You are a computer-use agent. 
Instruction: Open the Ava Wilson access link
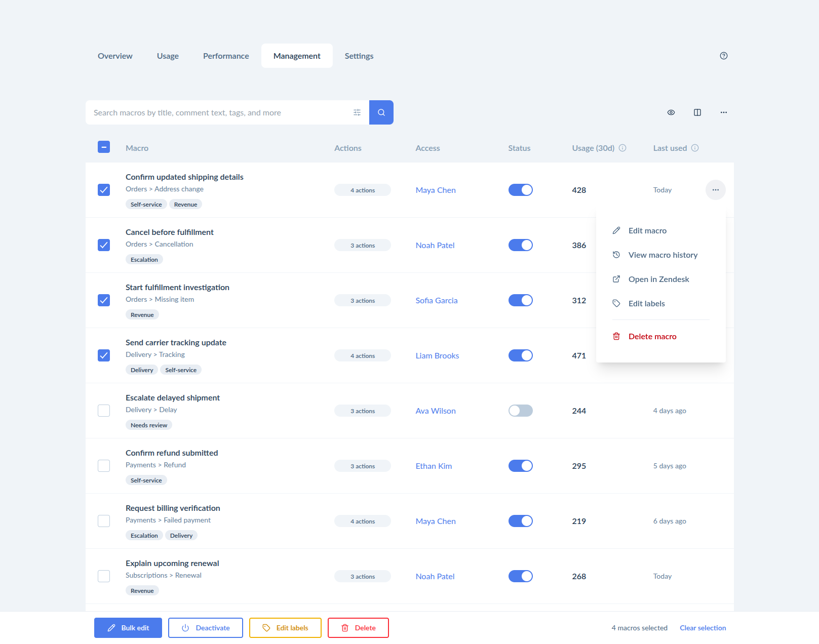click(x=436, y=411)
